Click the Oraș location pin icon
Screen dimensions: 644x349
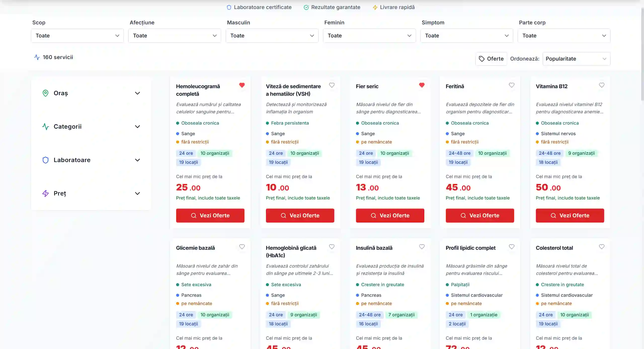coord(46,93)
